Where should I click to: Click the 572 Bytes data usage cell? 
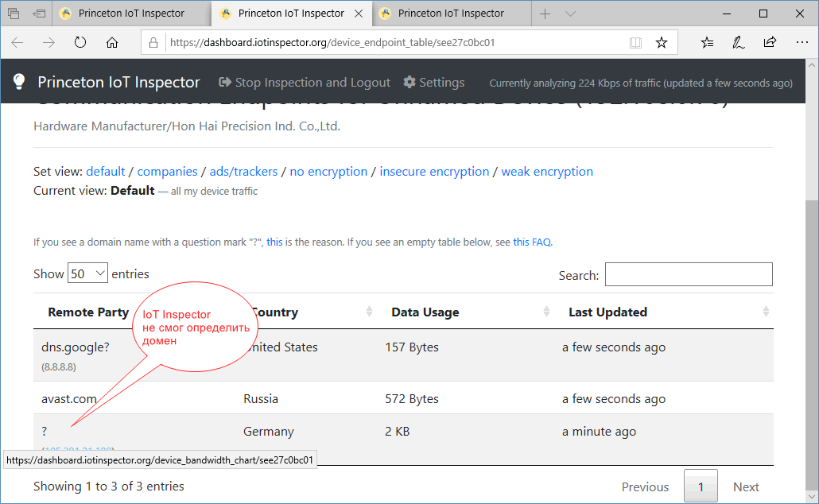coord(412,399)
